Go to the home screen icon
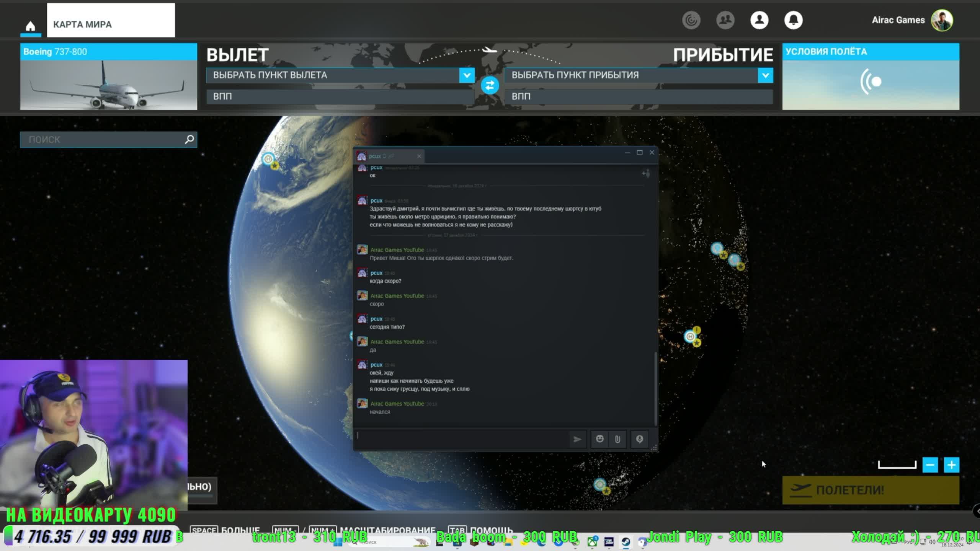Screen dimensions: 980x551 point(30,26)
